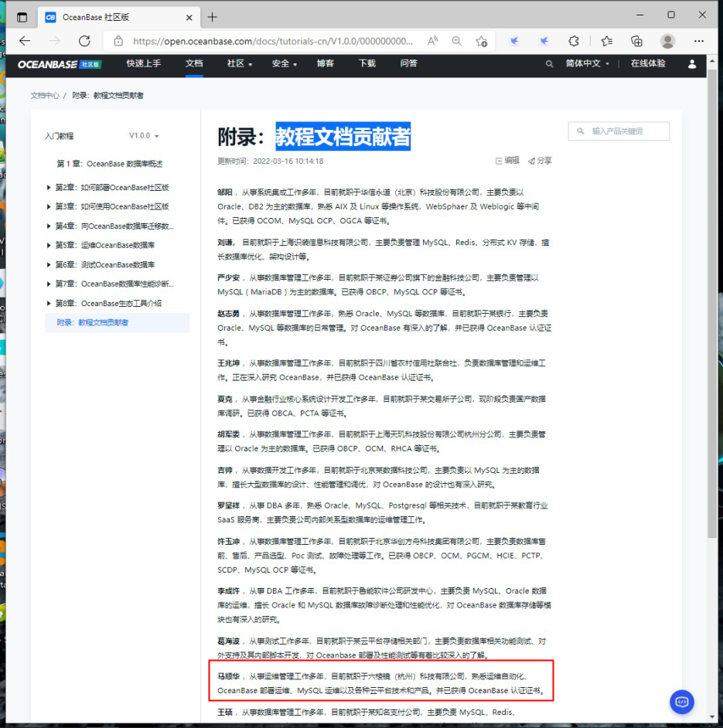
Task: Click contributor name 王兆坤
Action: pyautogui.click(x=228, y=363)
